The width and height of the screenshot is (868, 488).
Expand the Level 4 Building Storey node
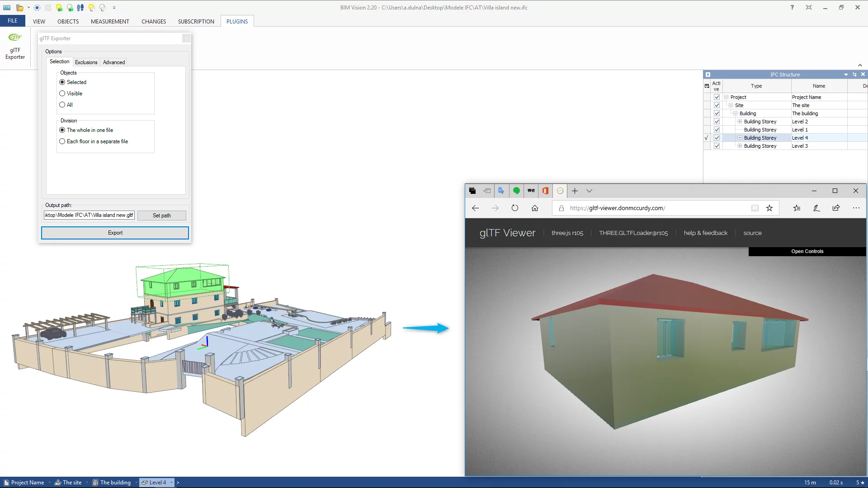coord(740,138)
